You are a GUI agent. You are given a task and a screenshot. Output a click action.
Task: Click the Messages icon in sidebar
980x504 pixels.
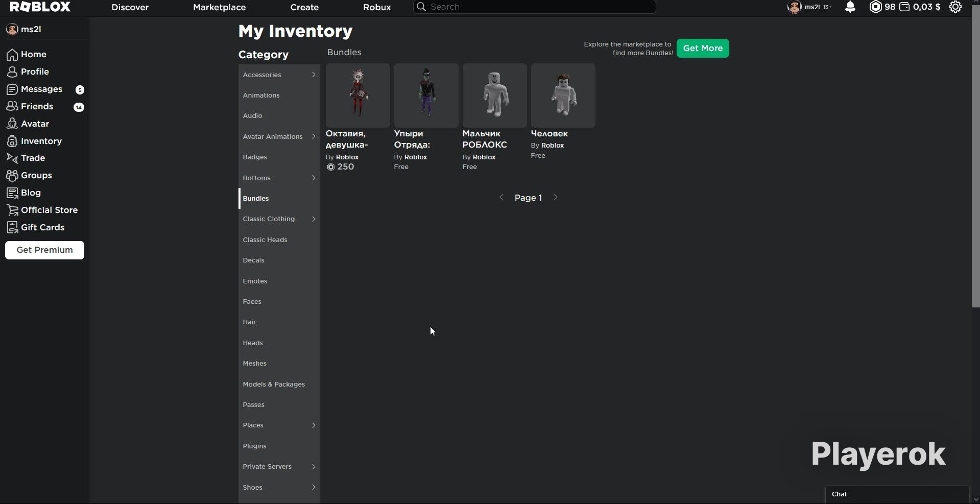click(x=12, y=89)
